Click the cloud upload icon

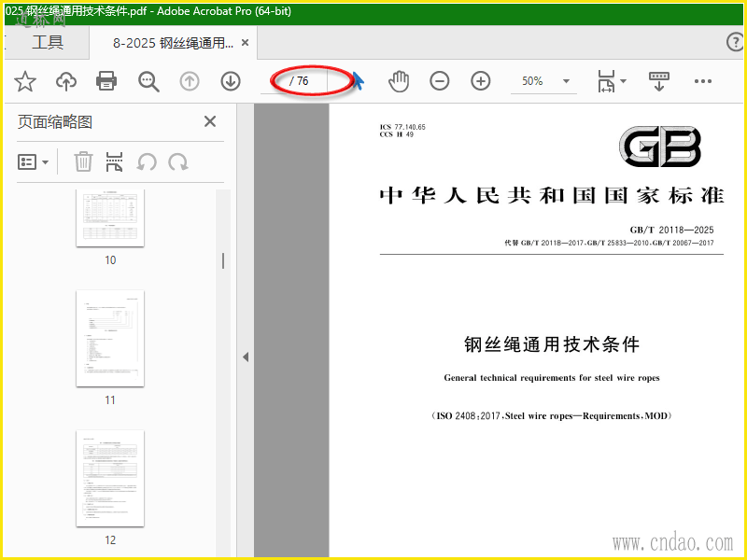(x=65, y=81)
